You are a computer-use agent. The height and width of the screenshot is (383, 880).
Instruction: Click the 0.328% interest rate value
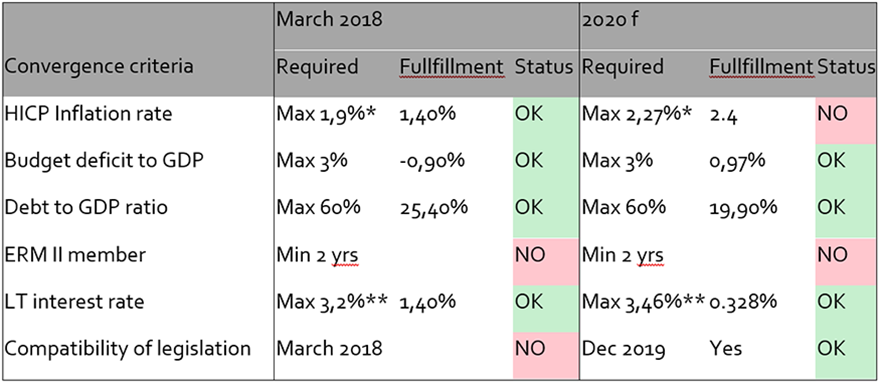[743, 302]
